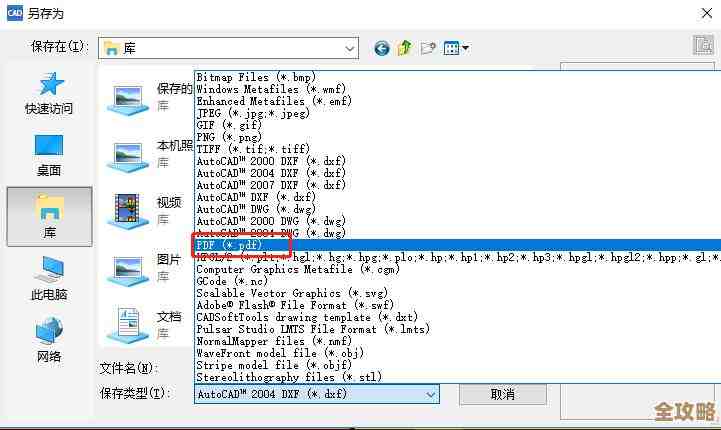The height and width of the screenshot is (430, 721).
Task: Select Enhanced Metafiles (*.emf) format
Action: pos(274,101)
